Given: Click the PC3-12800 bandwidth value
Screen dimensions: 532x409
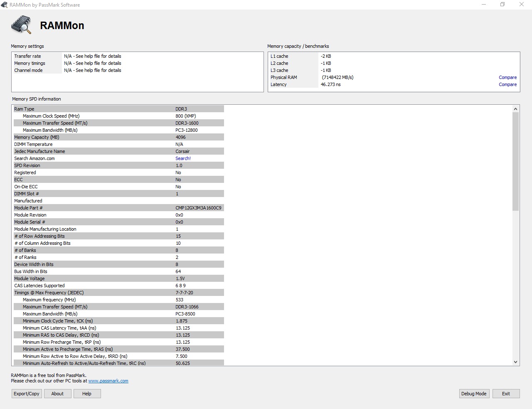Looking at the screenshot, I should tap(186, 130).
